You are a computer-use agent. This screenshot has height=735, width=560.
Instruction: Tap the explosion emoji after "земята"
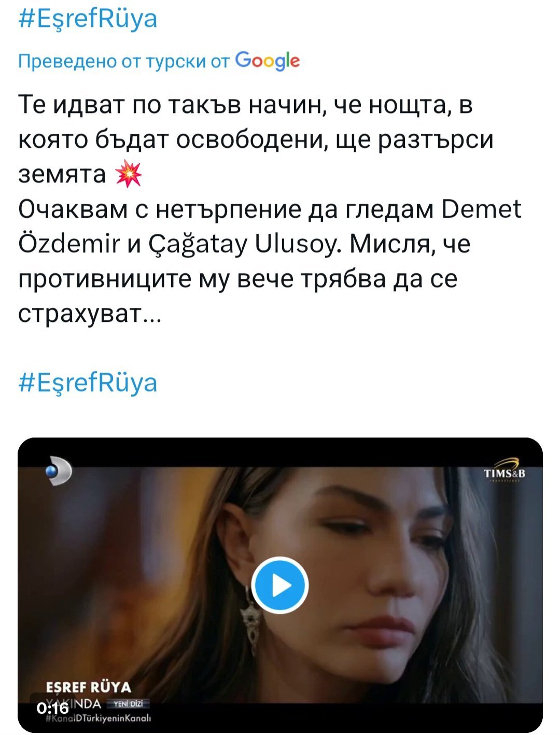pyautogui.click(x=128, y=175)
